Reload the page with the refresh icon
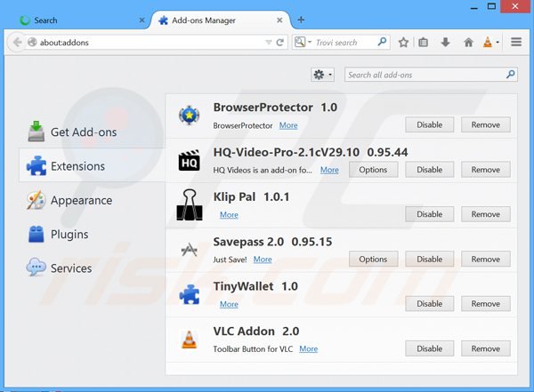Viewport: 534px width, 392px height. (280, 43)
